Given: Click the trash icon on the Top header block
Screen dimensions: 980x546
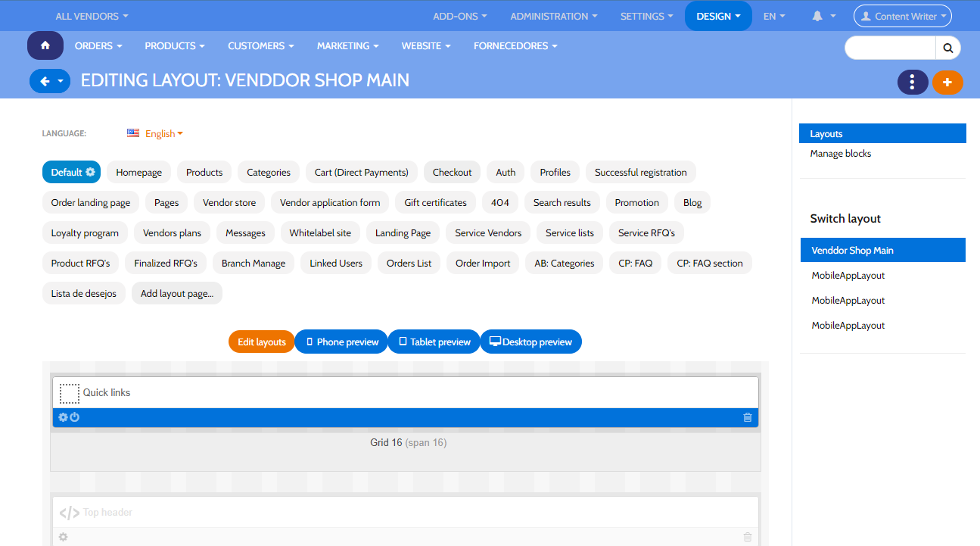Looking at the screenshot, I should [748, 536].
